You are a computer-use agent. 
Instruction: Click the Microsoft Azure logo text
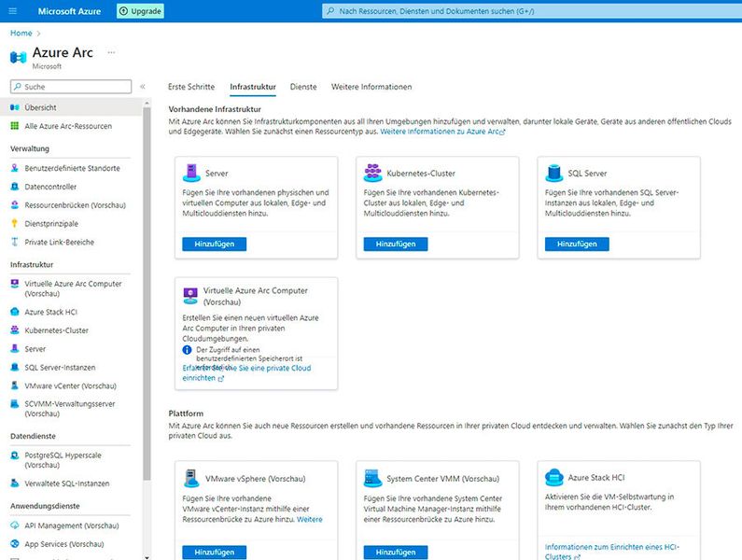click(x=70, y=11)
